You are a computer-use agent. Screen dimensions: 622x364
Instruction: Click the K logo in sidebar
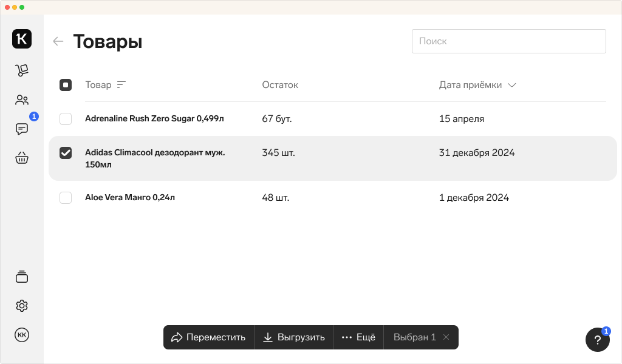pos(22,39)
